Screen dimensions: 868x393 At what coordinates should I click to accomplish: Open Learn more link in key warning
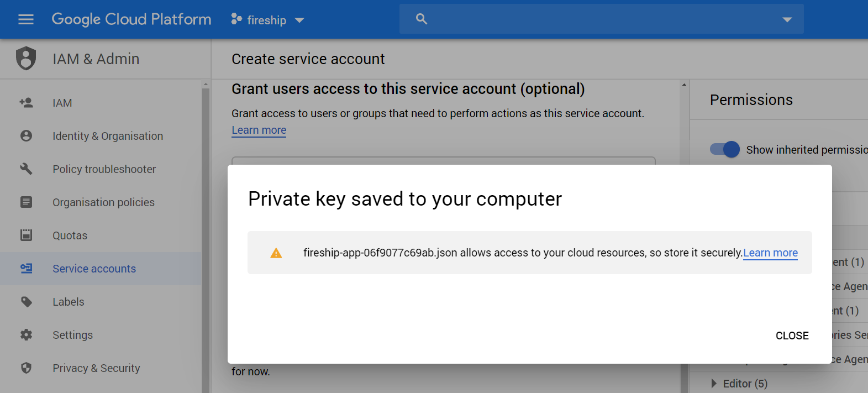[770, 253]
